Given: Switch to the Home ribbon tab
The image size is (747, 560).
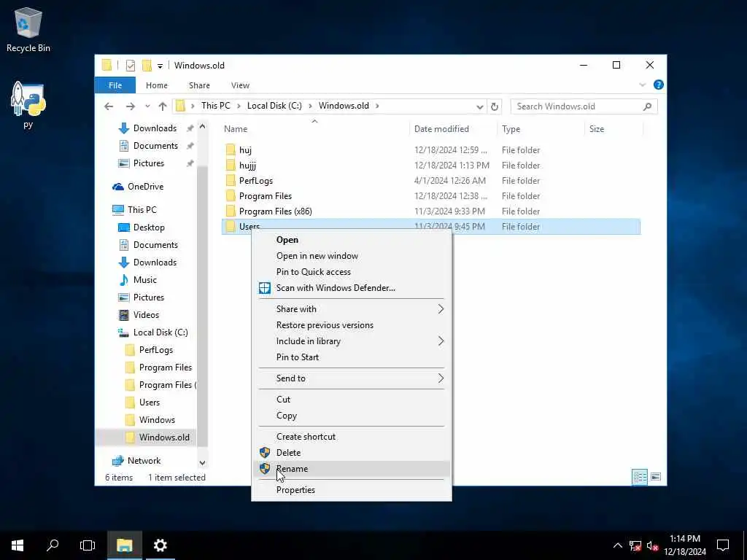Looking at the screenshot, I should point(157,85).
